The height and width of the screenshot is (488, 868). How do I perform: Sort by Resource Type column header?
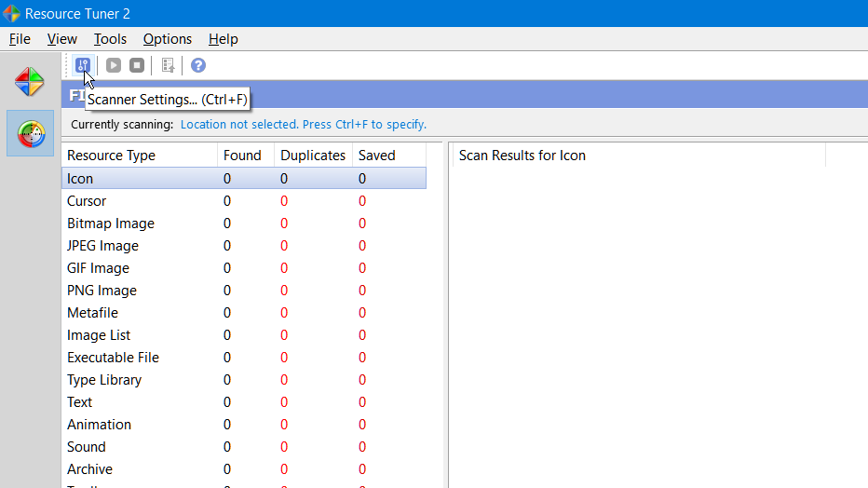[140, 156]
